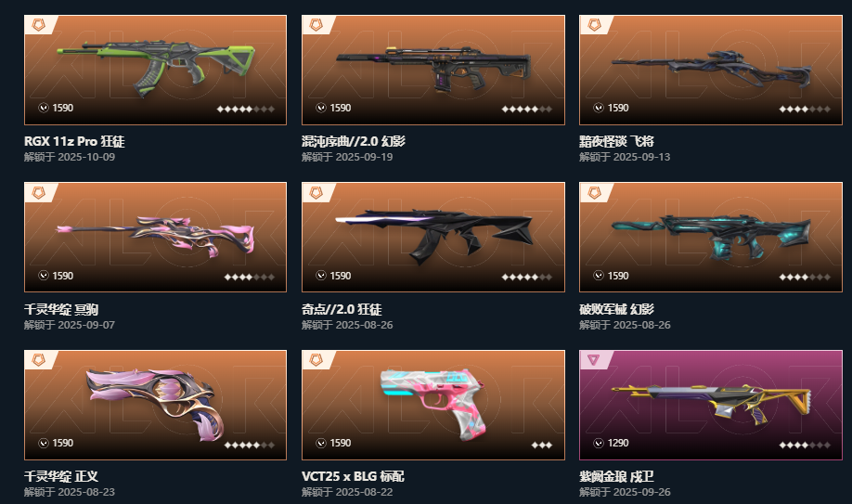Click the VCT25 x BLG 标配 title
852x504 pixels.
(353, 476)
